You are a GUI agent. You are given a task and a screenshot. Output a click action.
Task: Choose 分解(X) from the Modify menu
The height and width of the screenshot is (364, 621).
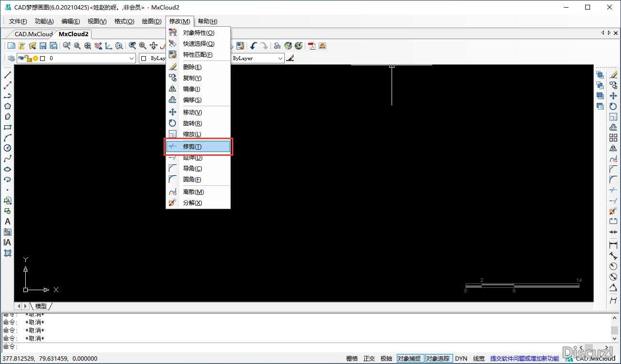[198, 203]
